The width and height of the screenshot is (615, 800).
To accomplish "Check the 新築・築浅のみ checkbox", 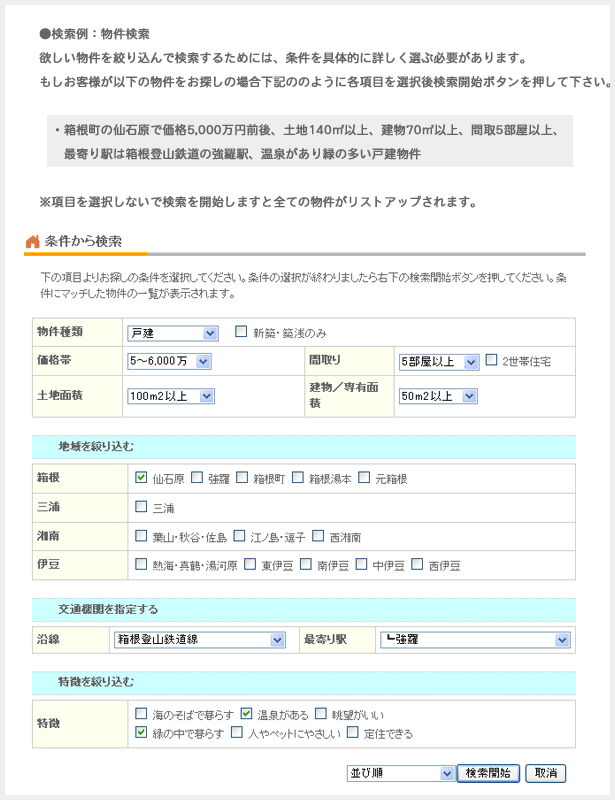I will [x=241, y=332].
